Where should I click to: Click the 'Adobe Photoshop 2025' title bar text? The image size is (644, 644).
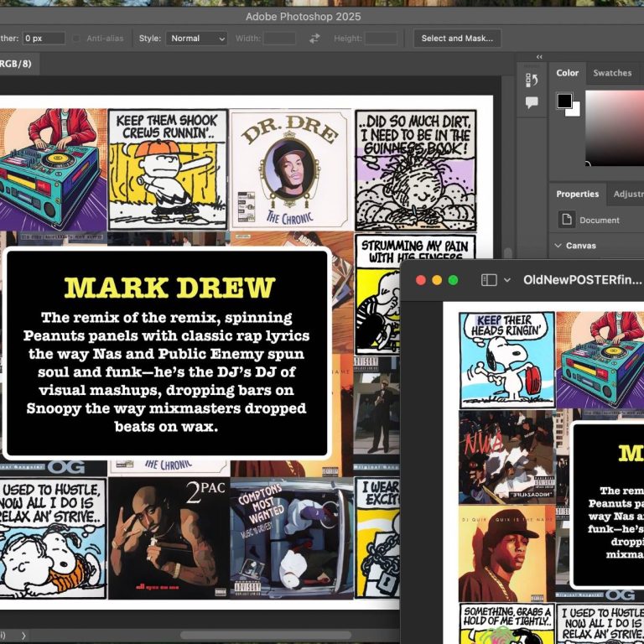[x=303, y=17]
